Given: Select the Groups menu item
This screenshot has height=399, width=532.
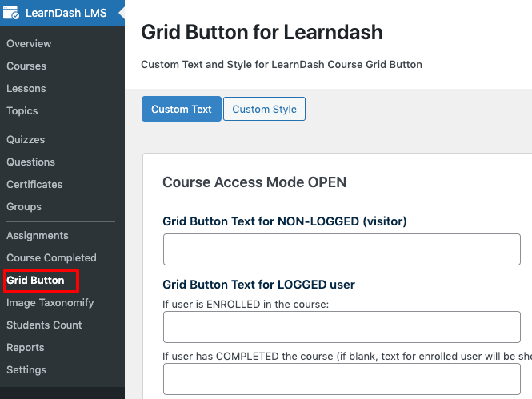Looking at the screenshot, I should point(24,206).
